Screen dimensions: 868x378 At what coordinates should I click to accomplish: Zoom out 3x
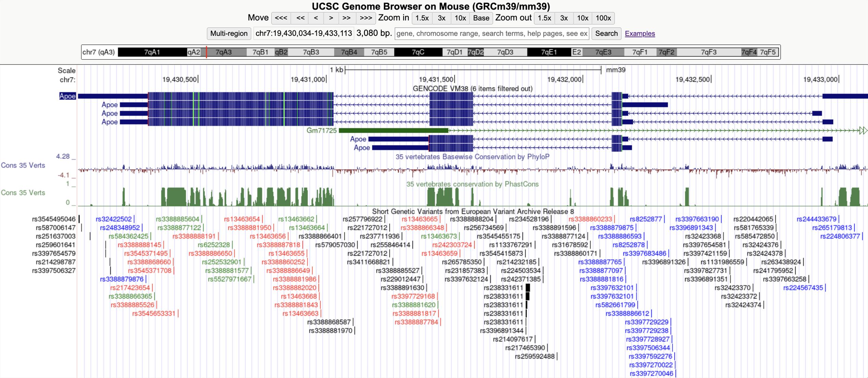pyautogui.click(x=564, y=18)
